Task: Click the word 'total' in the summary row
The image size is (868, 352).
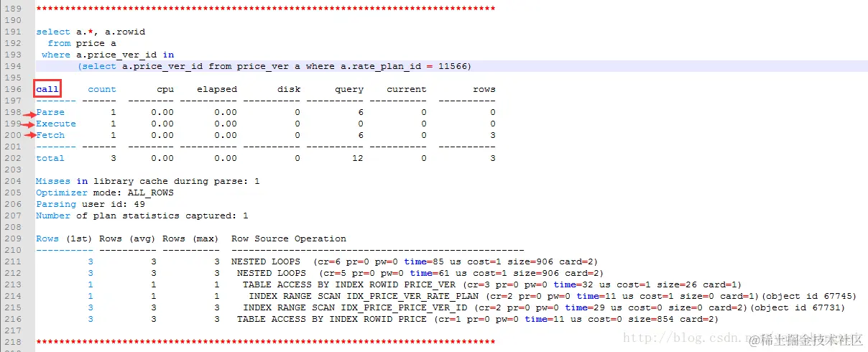Action: pyautogui.click(x=50, y=158)
